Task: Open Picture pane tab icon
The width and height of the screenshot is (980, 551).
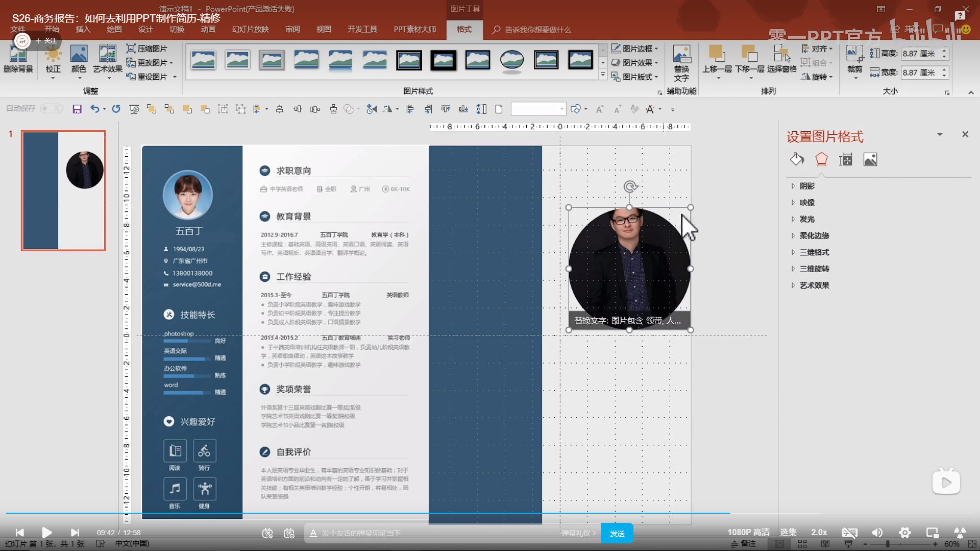Action: coord(870,159)
